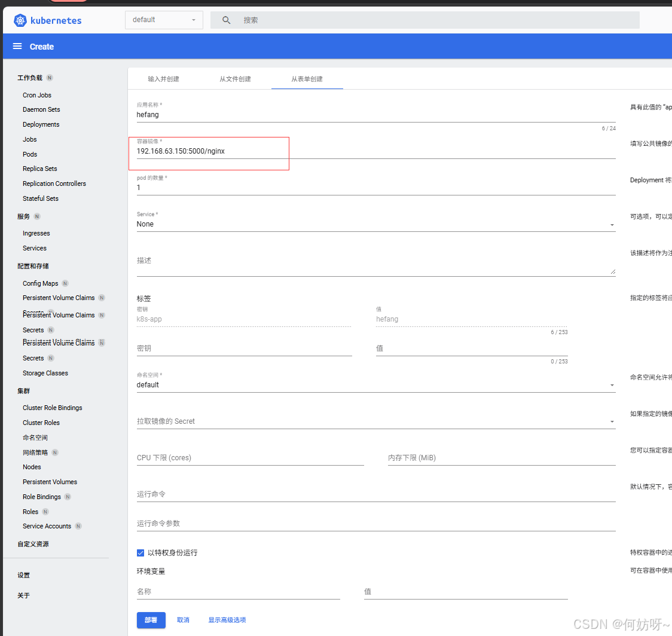Viewport: 672px width, 636px height.
Task: Open the 拉取镜像的 Secret dropdown
Action: point(376,421)
